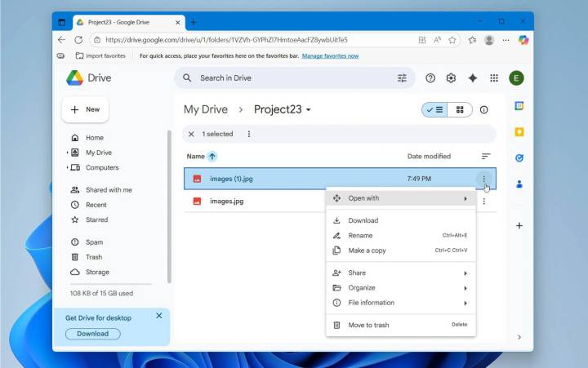Screen dimensions: 588x368
Task: Switch to list layout view
Action: point(434,110)
